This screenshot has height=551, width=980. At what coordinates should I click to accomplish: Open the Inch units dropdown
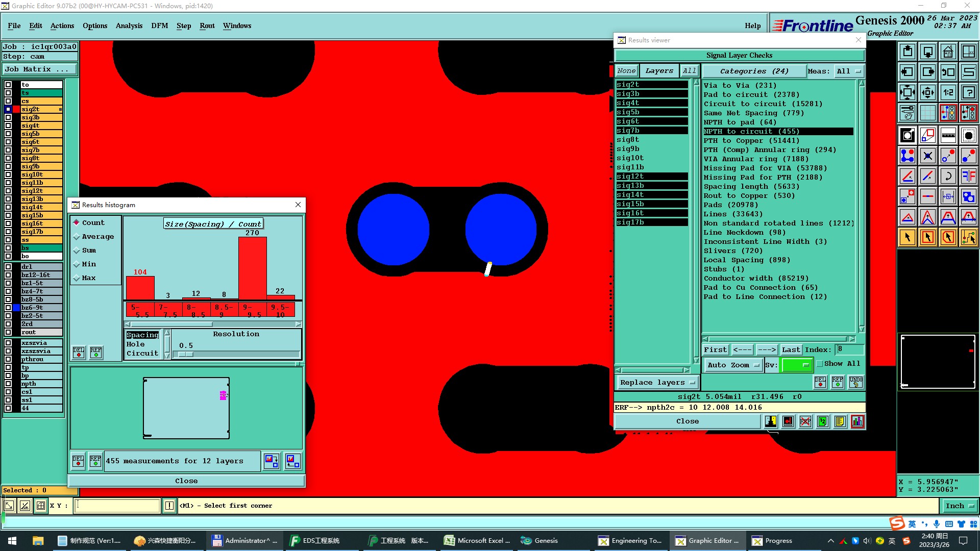click(x=959, y=506)
